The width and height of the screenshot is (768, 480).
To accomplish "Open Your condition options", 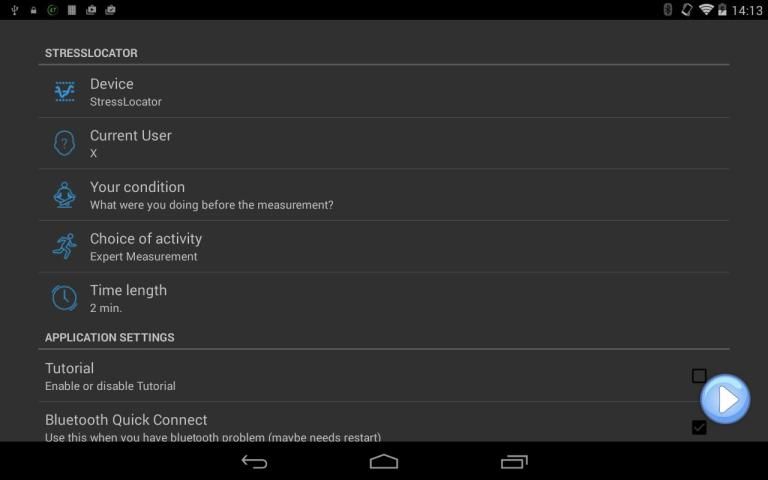I will pyautogui.click(x=384, y=195).
